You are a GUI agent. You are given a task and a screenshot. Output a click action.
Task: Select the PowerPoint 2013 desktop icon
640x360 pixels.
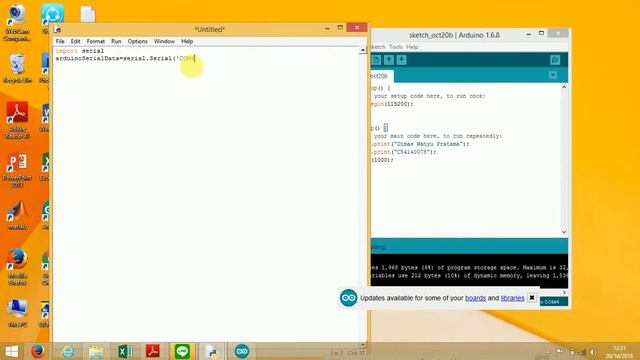pyautogui.click(x=17, y=171)
